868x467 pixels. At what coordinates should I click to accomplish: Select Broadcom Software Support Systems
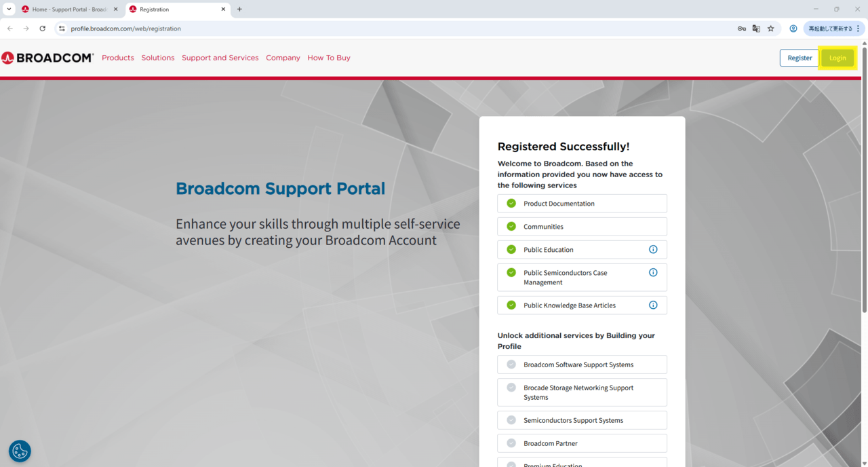tap(582, 365)
